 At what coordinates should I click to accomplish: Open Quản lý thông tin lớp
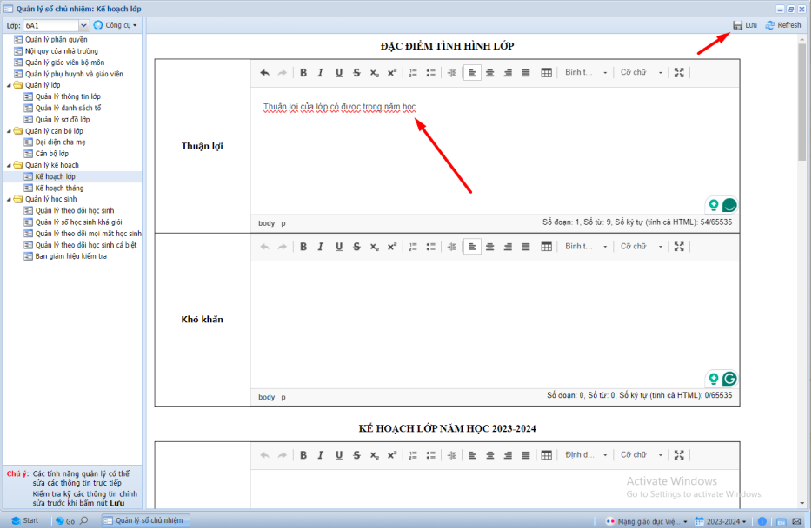tap(68, 96)
